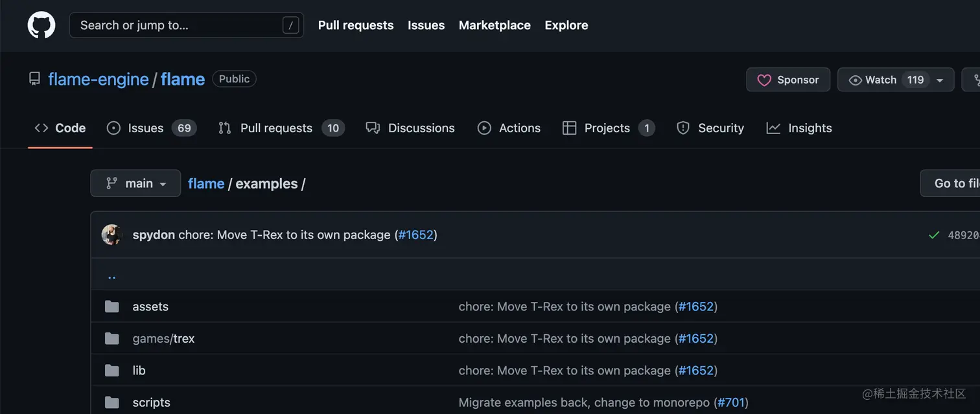The image size is (980, 414).
Task: Click the folder icon for games/trex
Action: click(x=112, y=338)
